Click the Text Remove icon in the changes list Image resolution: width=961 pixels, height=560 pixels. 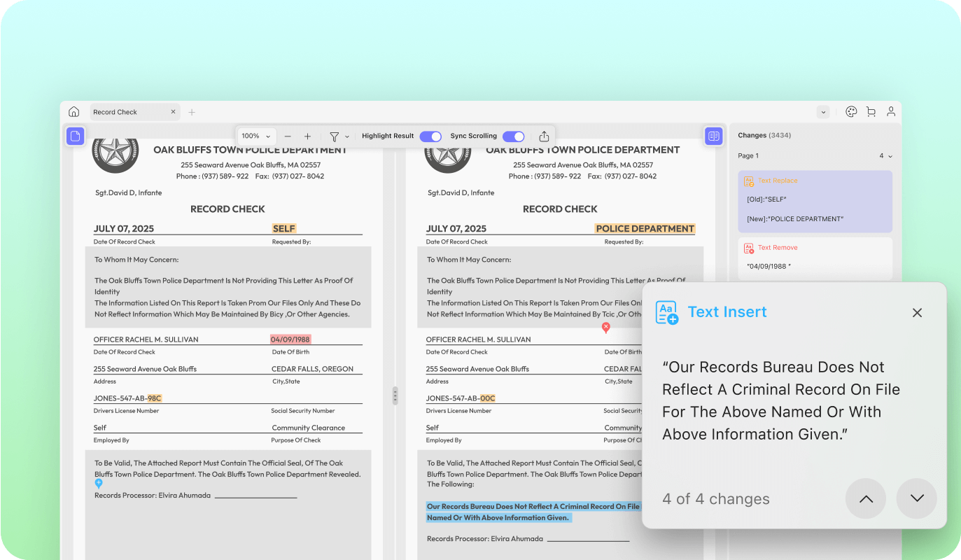point(749,248)
